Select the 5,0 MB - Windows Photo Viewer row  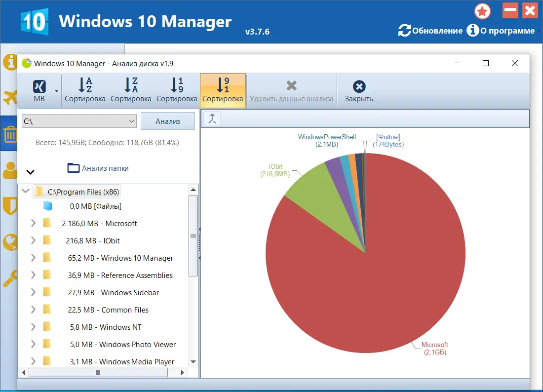(123, 345)
